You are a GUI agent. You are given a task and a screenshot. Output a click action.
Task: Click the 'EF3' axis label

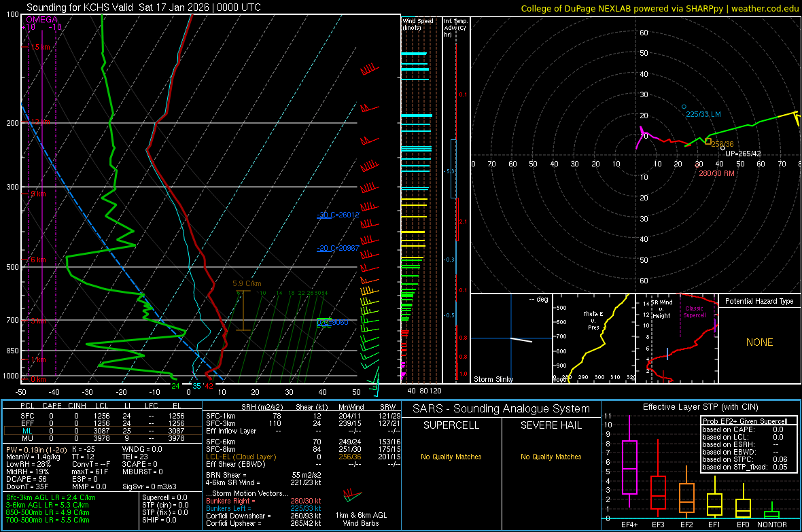pyautogui.click(x=658, y=525)
